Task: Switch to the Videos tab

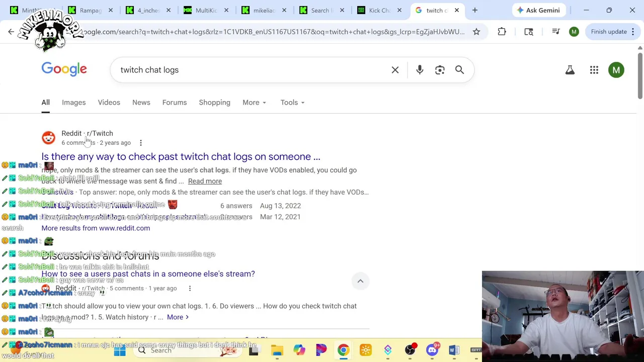Action: point(109,103)
